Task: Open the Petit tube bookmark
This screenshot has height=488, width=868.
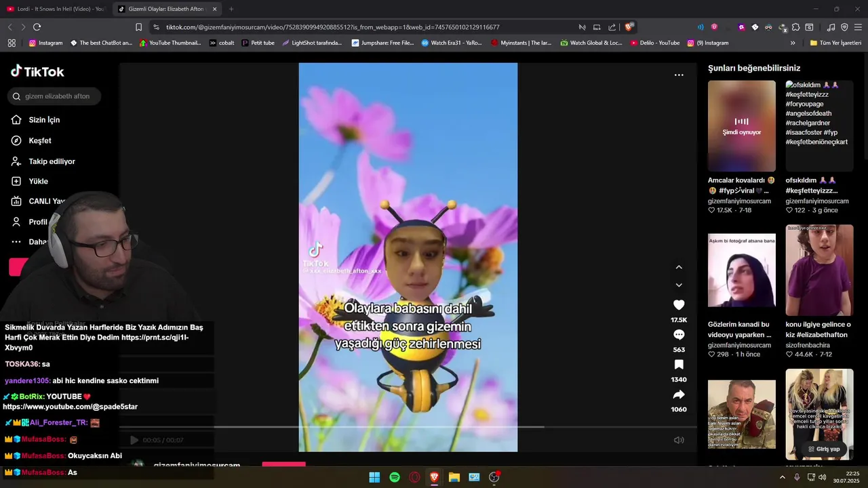Action: (258, 43)
